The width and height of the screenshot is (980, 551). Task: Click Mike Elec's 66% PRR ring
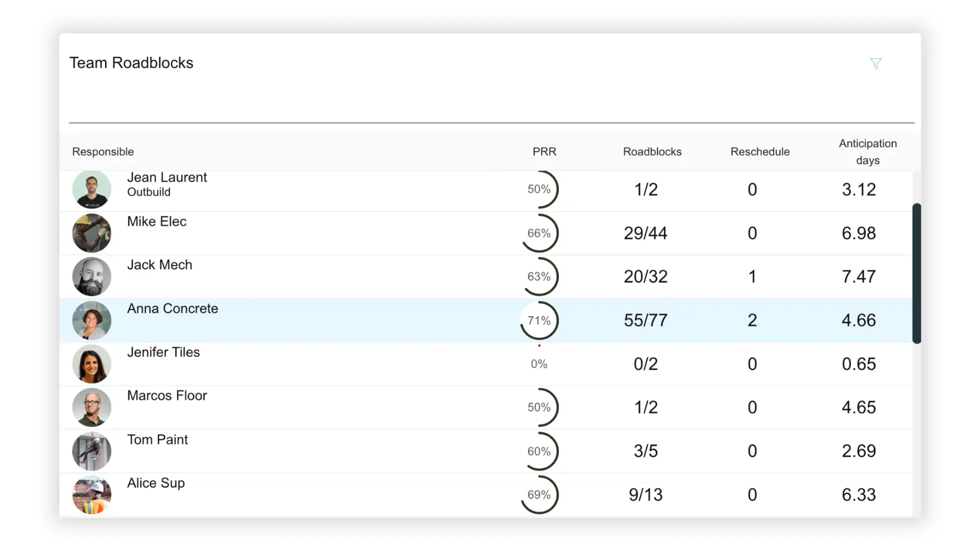540,233
